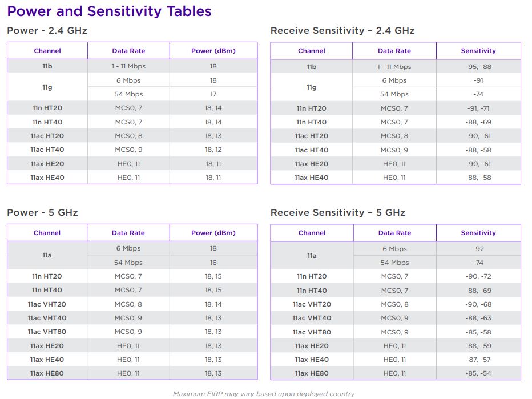This screenshot has width=532, height=399.
Task: Click 11ac VHT80 channel in Power 5 GHz table
Action: click(x=47, y=332)
